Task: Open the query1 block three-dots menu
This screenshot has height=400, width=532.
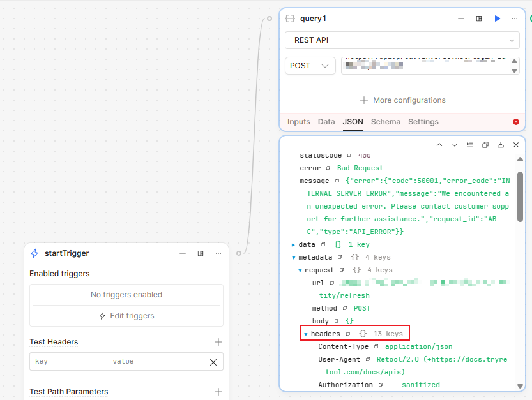Action: pyautogui.click(x=515, y=19)
